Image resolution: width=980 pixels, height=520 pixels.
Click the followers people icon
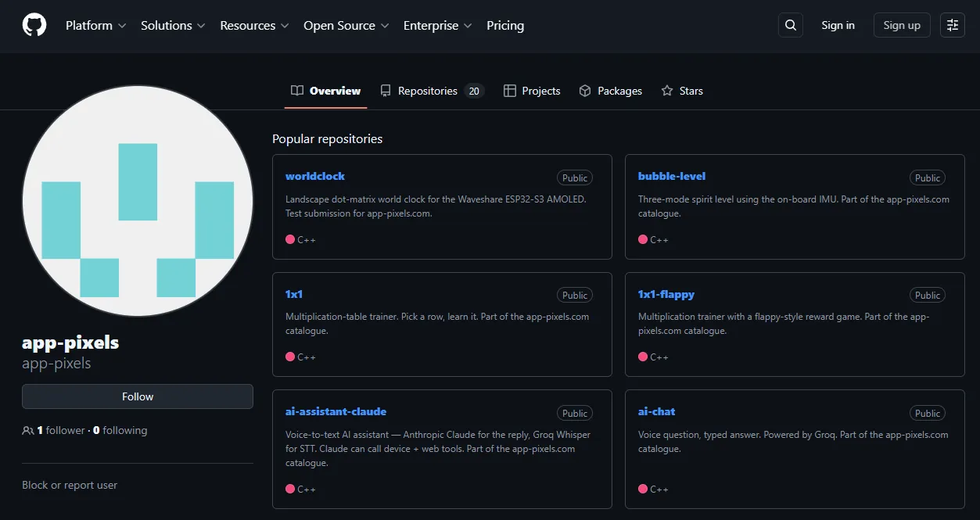(x=28, y=430)
